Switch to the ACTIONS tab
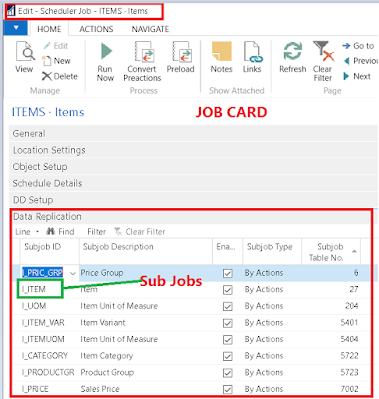This screenshot has width=379, height=399. [96, 29]
